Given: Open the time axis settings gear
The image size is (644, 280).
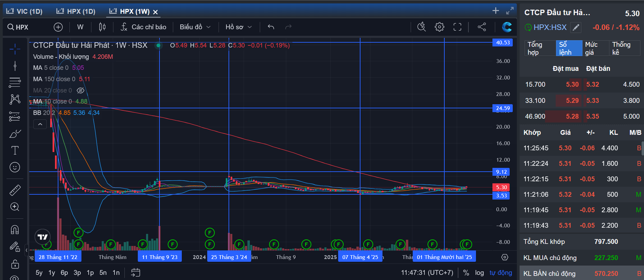Looking at the screenshot, I should click(504, 257).
